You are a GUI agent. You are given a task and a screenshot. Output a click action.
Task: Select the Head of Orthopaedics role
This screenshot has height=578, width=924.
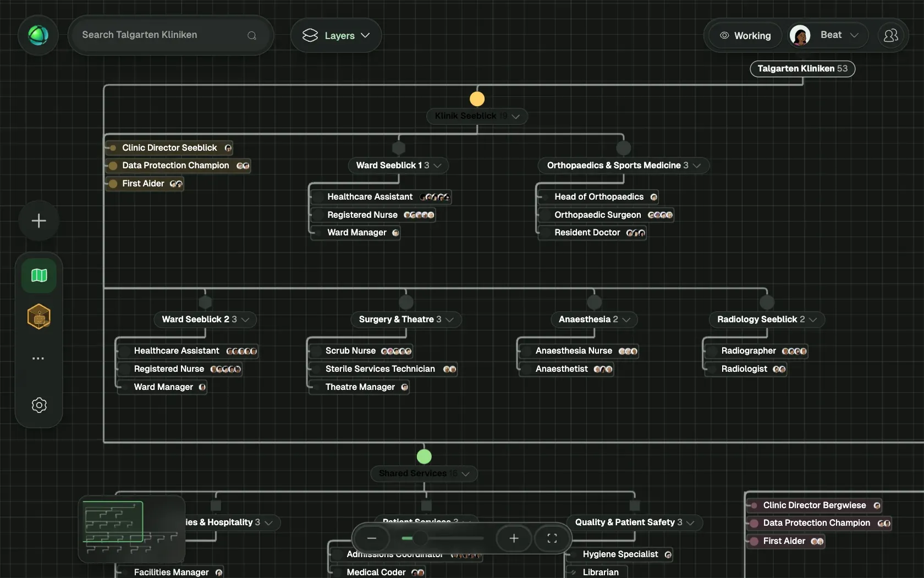[598, 197]
